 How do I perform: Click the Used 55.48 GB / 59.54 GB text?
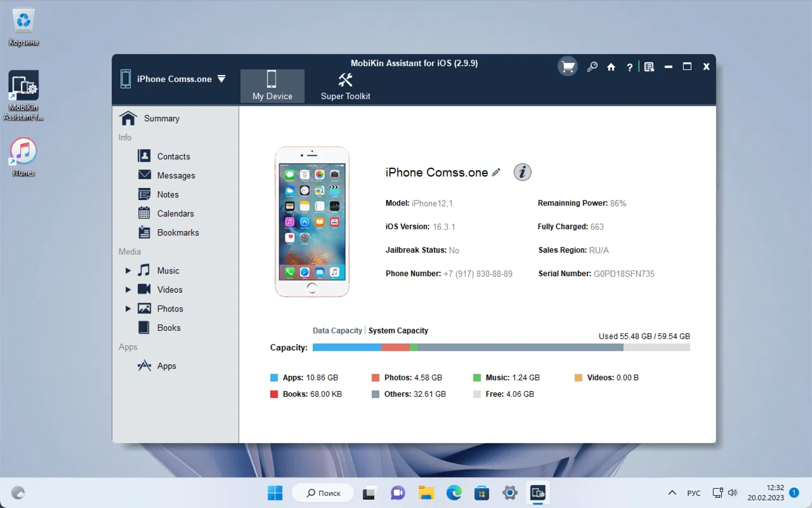tap(645, 337)
